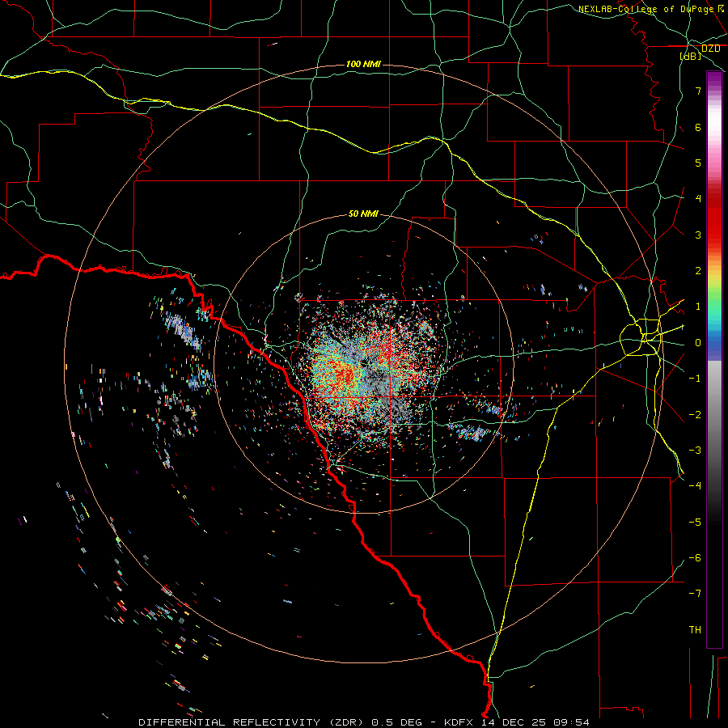The image size is (728, 728).
Task: Click the 2 value on color scale
Action: 698,271
